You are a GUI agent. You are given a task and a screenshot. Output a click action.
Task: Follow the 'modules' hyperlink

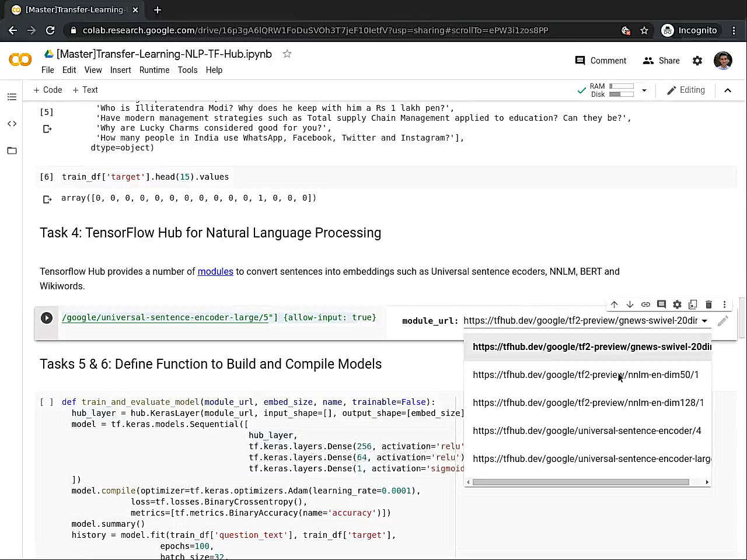[215, 271]
